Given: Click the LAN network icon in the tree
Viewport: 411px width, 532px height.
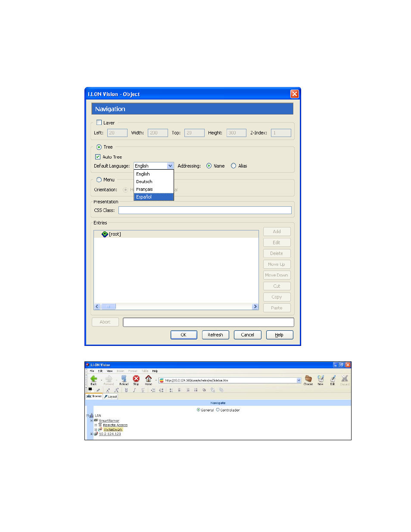Looking at the screenshot, I should tap(91, 416).
